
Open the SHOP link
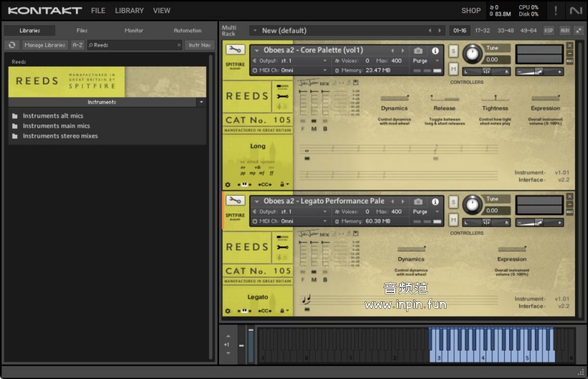471,11
